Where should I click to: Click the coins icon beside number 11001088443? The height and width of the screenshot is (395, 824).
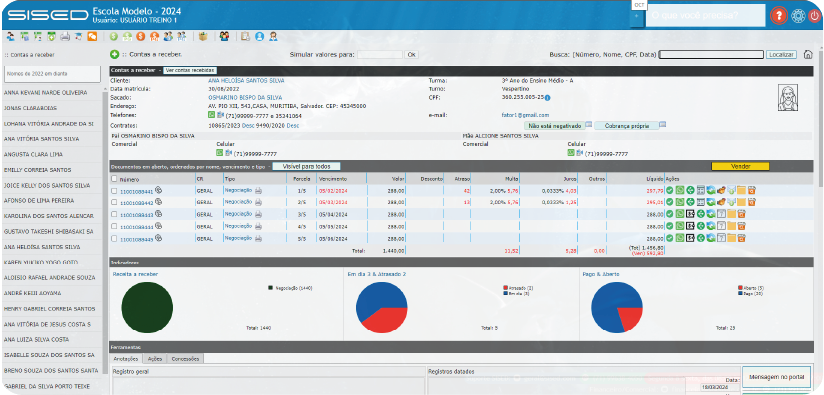158,213
